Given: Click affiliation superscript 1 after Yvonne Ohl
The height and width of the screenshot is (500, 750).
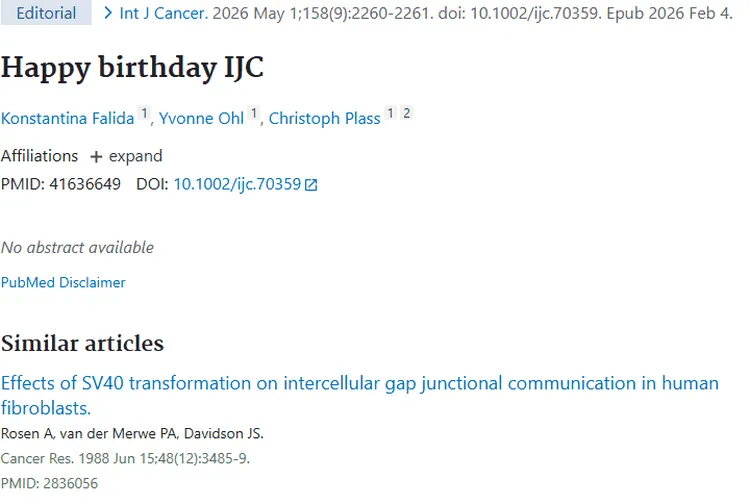Looking at the screenshot, I should click(254, 115).
